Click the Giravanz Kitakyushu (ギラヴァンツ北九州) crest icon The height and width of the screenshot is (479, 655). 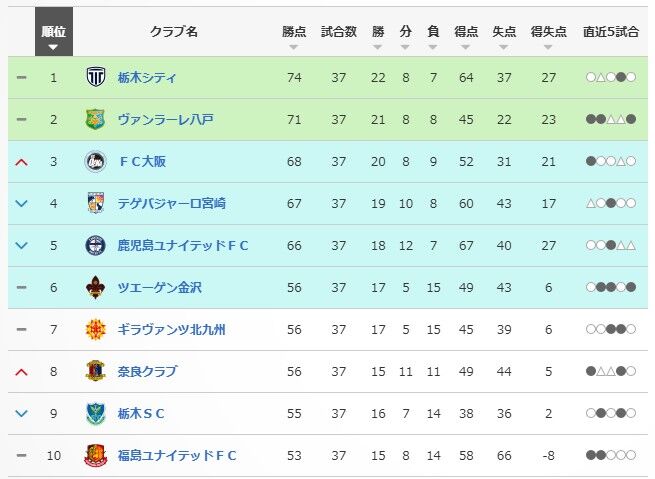95,329
